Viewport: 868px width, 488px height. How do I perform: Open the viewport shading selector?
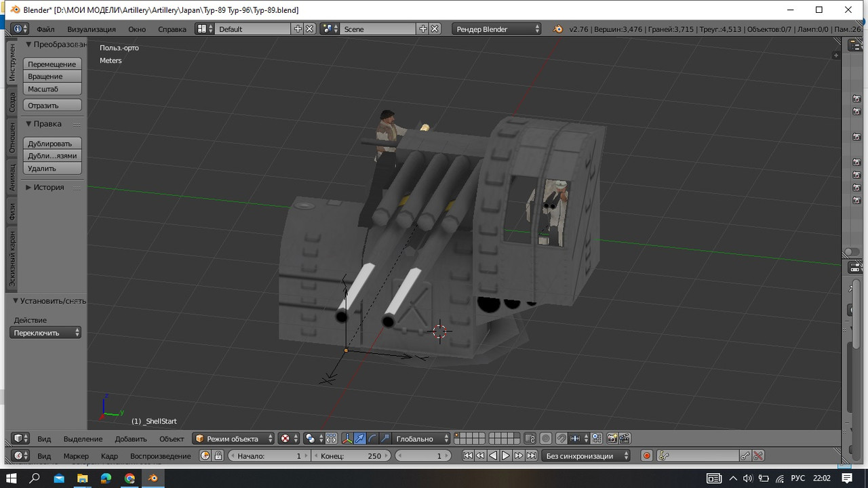click(x=290, y=439)
